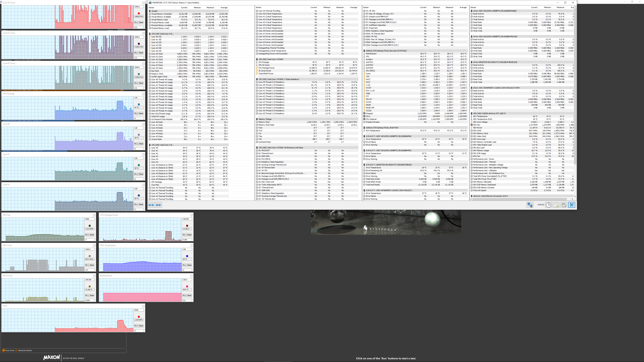Click the expand columns left-right arrows icon

coord(151,205)
